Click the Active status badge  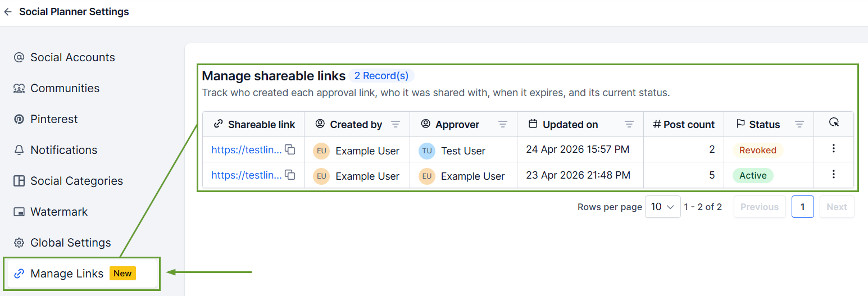point(753,175)
